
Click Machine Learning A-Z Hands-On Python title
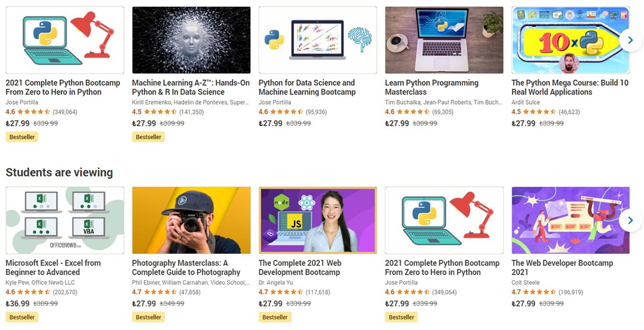[191, 87]
